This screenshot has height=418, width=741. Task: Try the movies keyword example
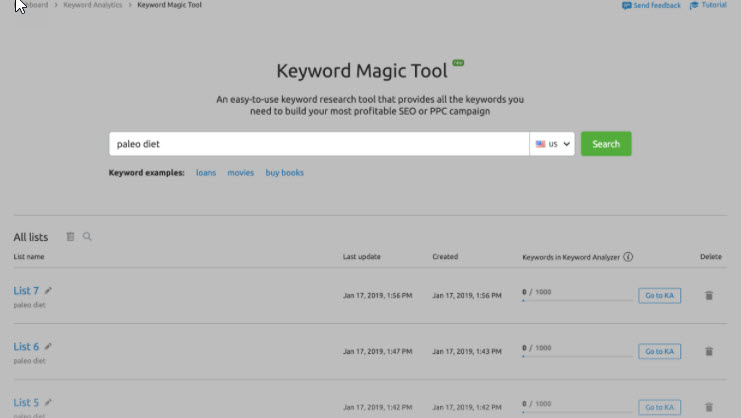pos(241,173)
